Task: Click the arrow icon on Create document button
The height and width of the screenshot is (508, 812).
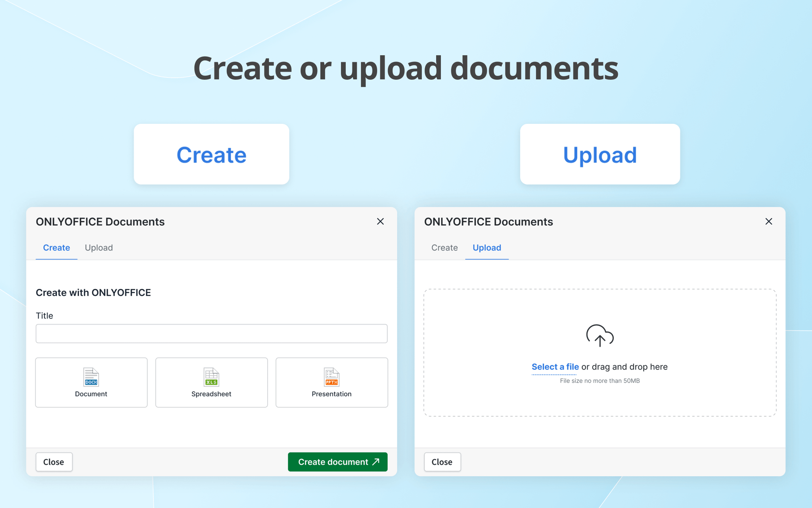Action: [x=375, y=462]
